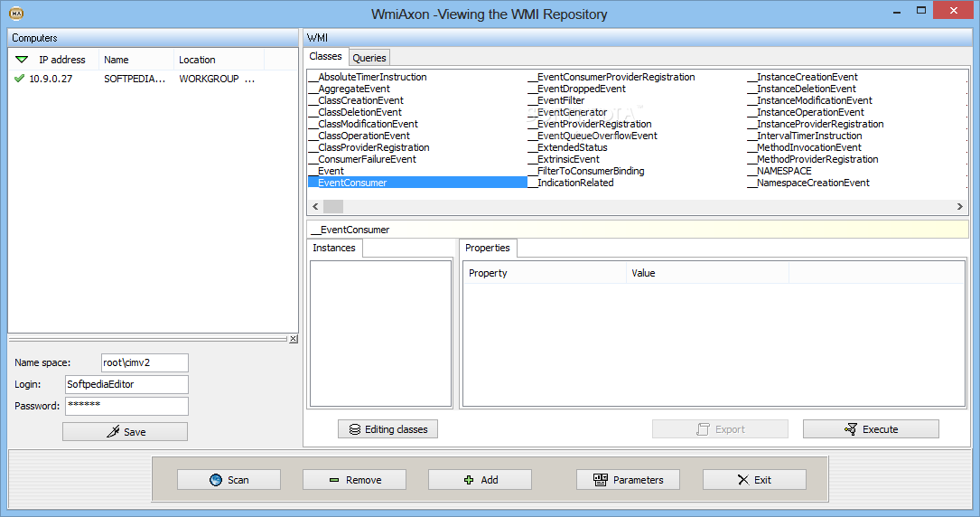Click the pen icon on Save button
980x517 pixels.
113,431
